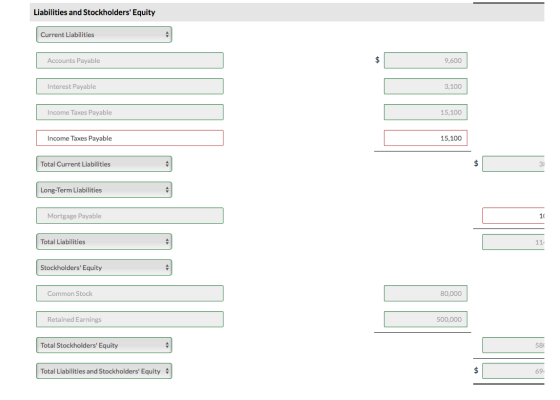Click the Total Current Liabilities amount field
Viewport: 560px width, 400px height.
[513, 164]
